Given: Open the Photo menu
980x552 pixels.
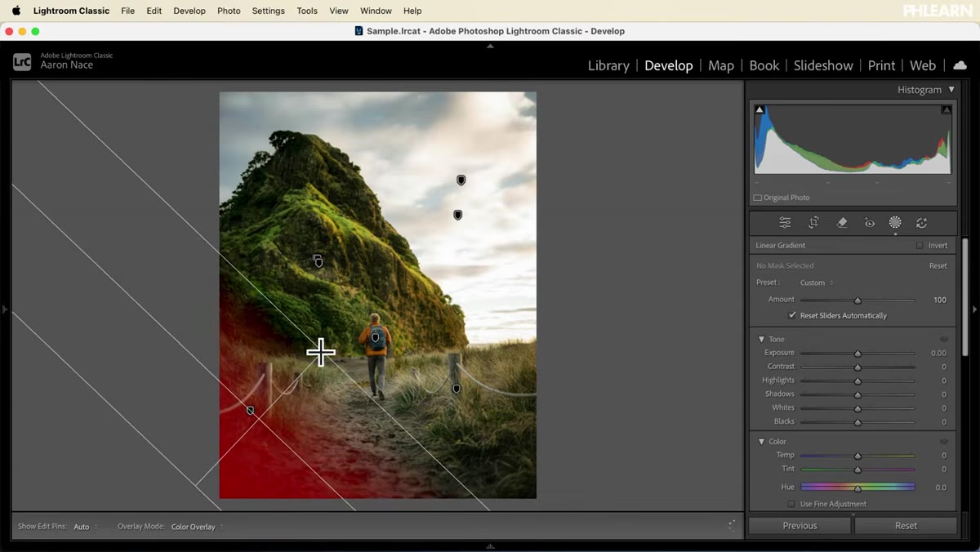Looking at the screenshot, I should (229, 11).
